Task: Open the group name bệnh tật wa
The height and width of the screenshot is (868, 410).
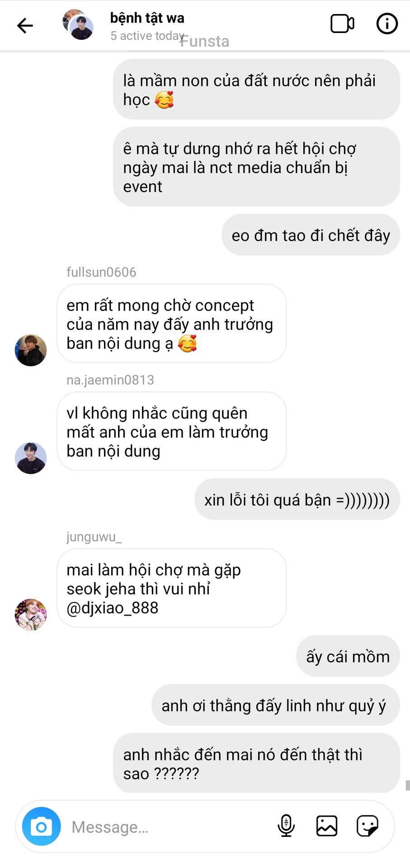Action: pos(147,18)
